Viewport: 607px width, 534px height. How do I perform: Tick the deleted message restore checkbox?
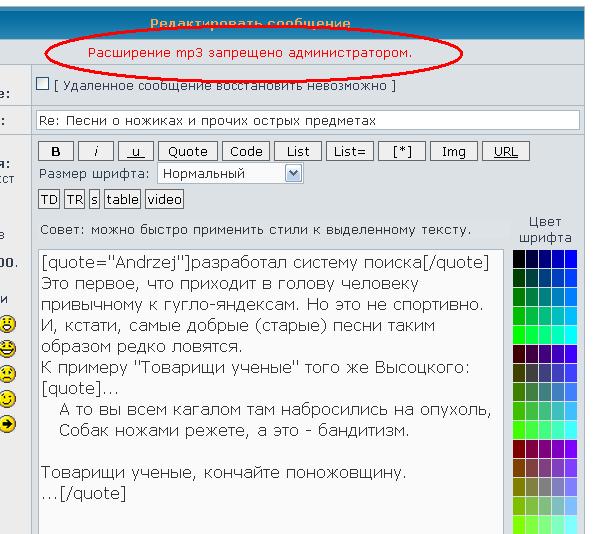[43, 84]
